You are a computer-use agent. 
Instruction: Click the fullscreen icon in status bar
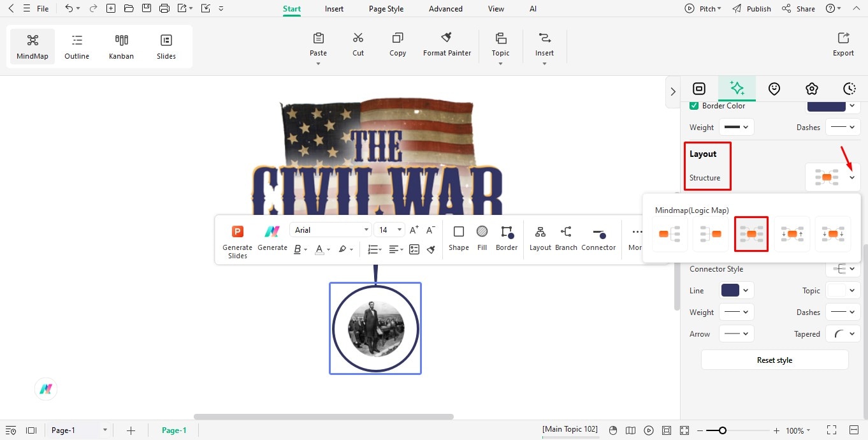[832, 430]
